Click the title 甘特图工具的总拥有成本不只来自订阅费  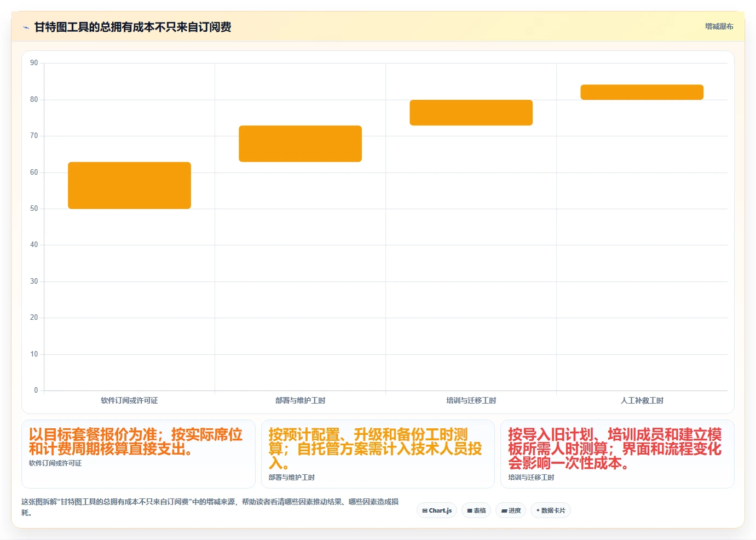[x=132, y=27]
